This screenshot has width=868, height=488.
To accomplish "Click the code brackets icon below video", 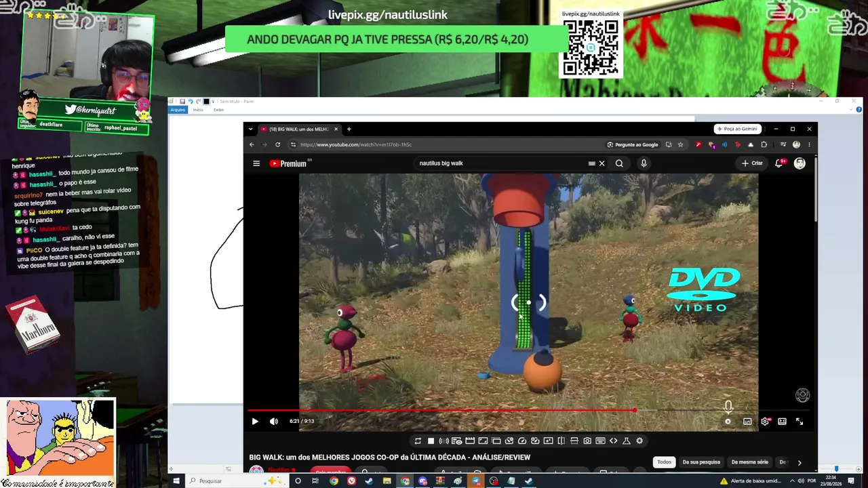I will coord(614,441).
